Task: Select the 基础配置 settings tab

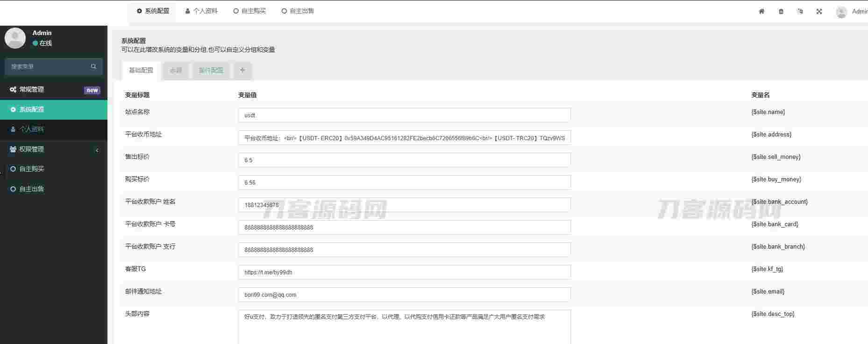Action: click(x=141, y=70)
